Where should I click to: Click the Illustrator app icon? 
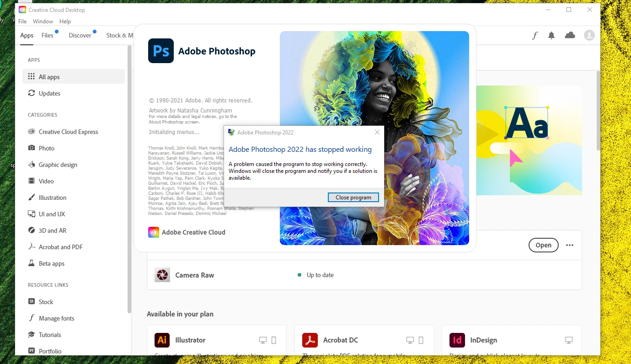click(x=162, y=340)
